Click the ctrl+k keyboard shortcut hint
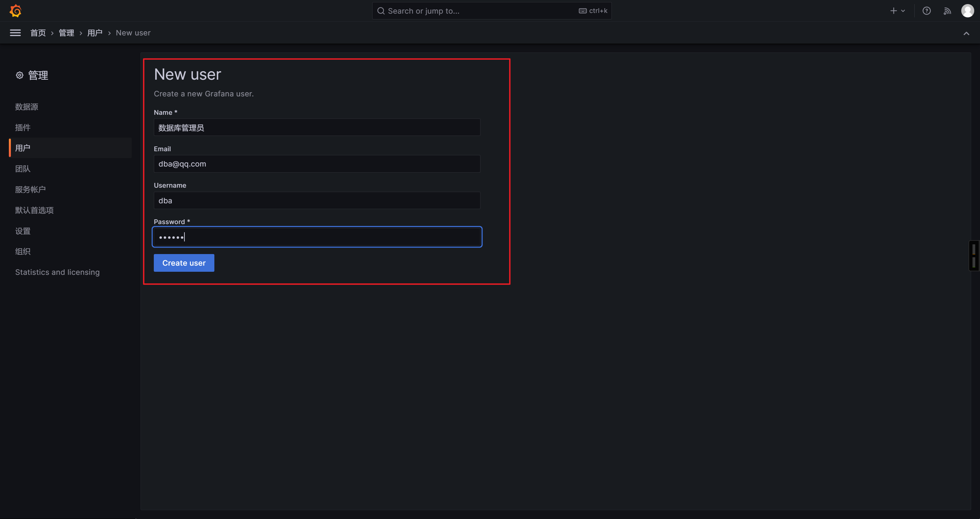980x519 pixels. click(x=593, y=11)
